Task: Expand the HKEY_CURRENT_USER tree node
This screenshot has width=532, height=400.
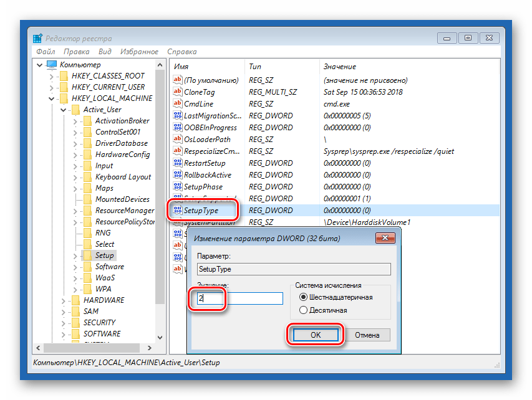Action: click(x=51, y=87)
